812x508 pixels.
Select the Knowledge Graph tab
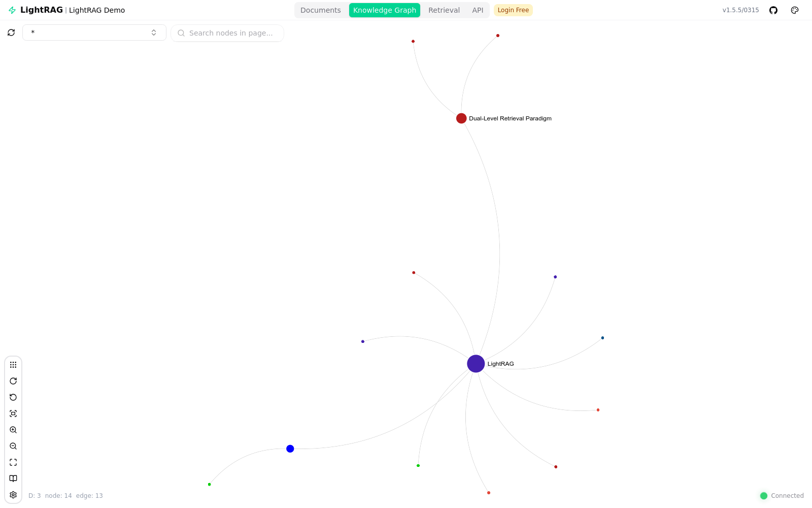[x=385, y=10]
